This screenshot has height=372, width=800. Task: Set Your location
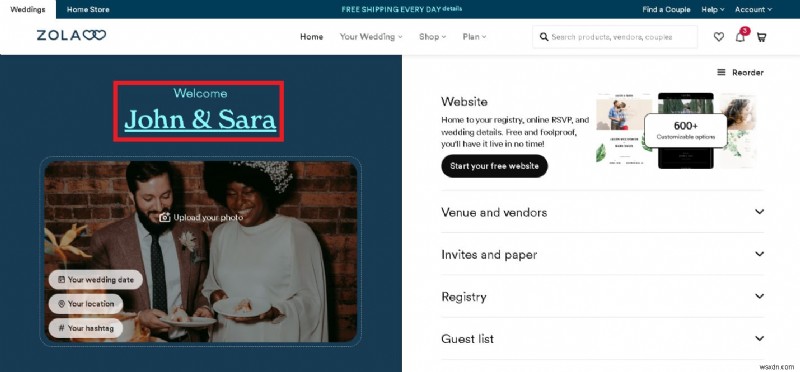[x=86, y=304]
